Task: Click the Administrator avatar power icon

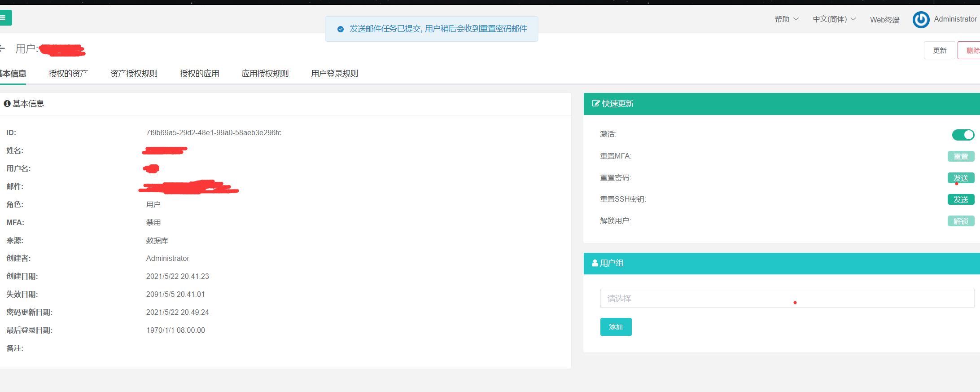Action: click(x=921, y=20)
